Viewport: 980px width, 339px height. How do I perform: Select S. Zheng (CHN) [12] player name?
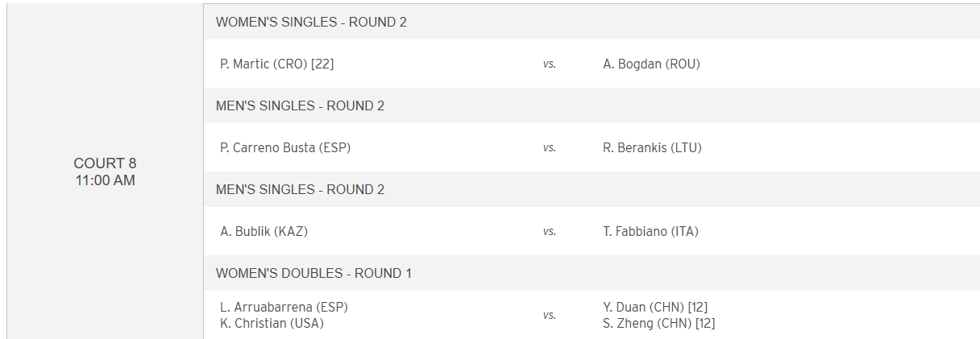pyautogui.click(x=658, y=324)
